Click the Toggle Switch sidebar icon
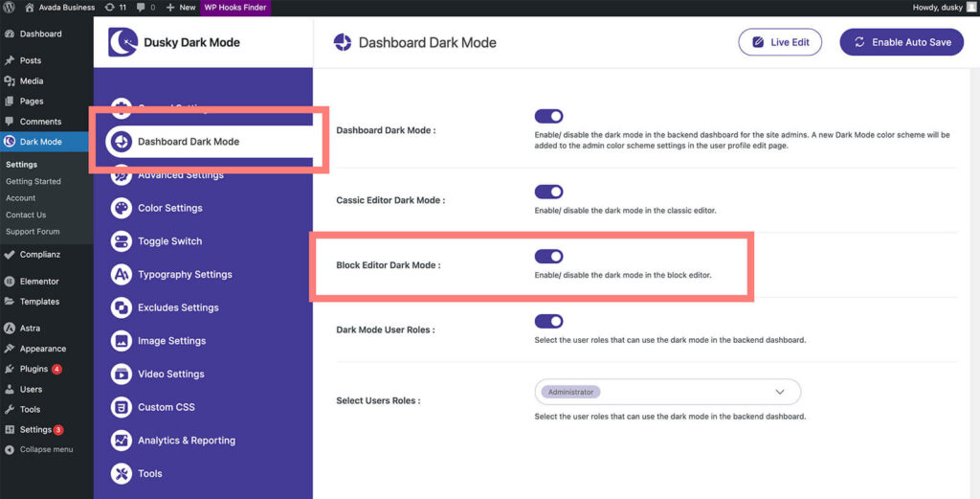 pyautogui.click(x=122, y=241)
